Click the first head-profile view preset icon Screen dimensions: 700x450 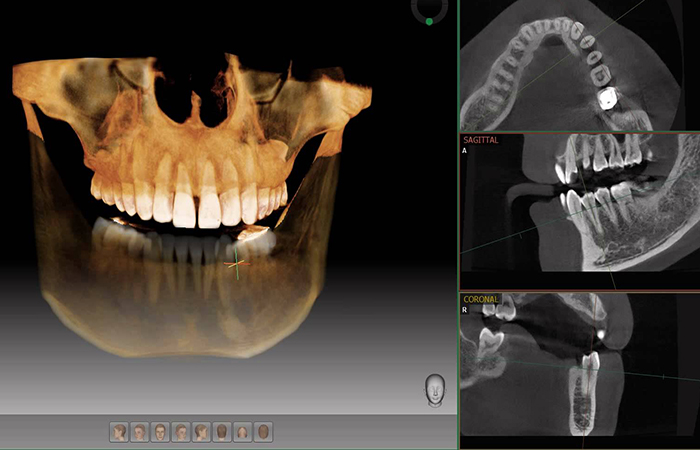[119, 432]
